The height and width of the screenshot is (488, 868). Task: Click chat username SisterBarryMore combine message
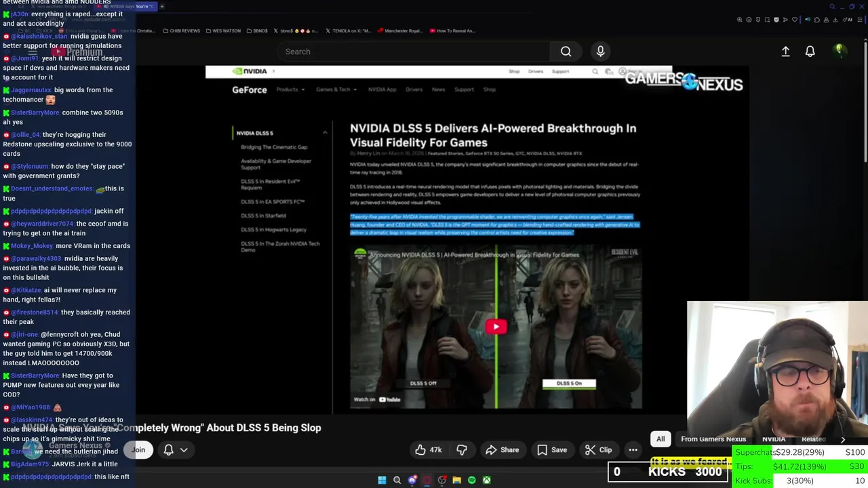[35, 113]
